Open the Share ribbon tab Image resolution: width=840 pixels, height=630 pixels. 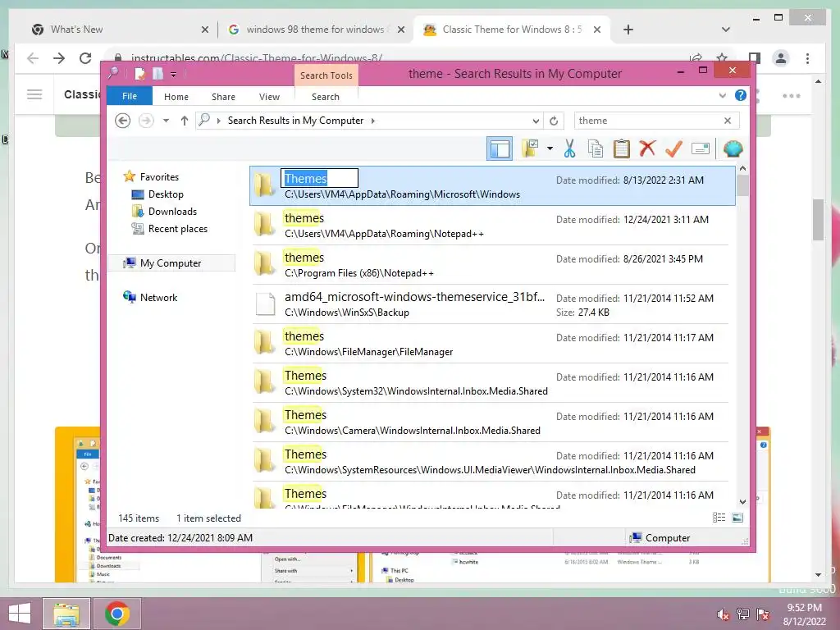click(x=223, y=97)
